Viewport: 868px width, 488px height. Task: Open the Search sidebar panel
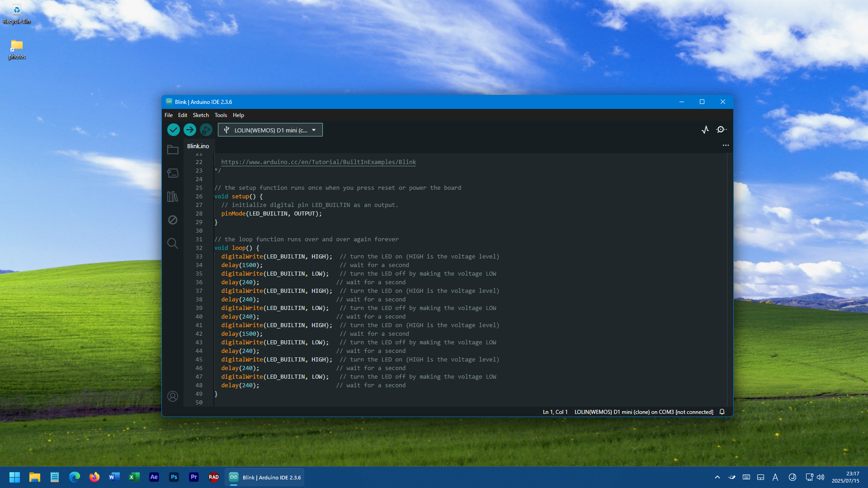tap(173, 244)
